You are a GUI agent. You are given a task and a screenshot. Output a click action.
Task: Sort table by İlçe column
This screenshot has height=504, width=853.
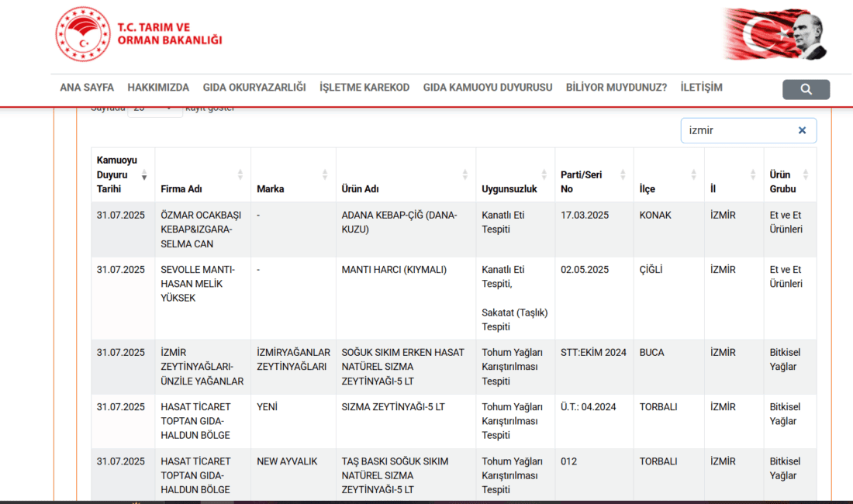click(x=668, y=189)
